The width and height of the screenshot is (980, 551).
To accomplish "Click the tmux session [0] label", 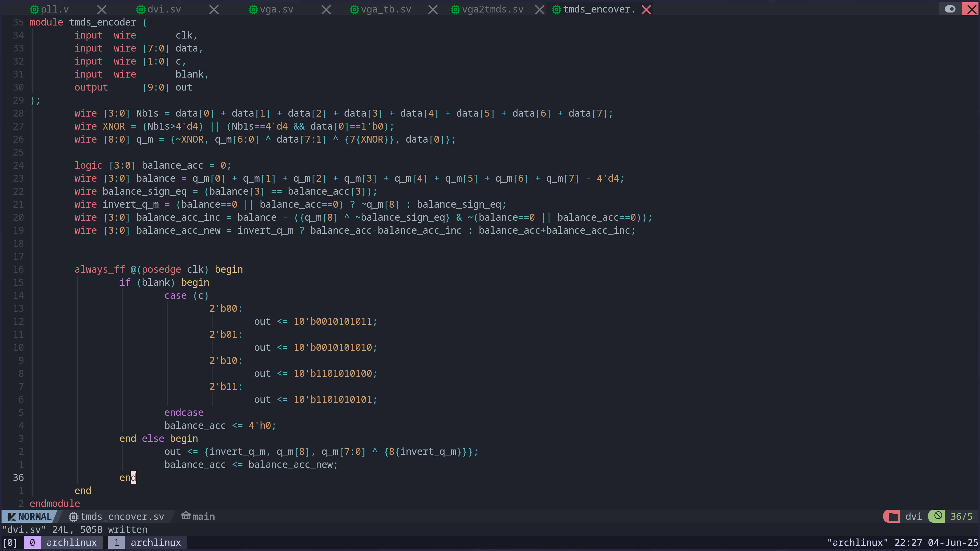I will (10, 543).
